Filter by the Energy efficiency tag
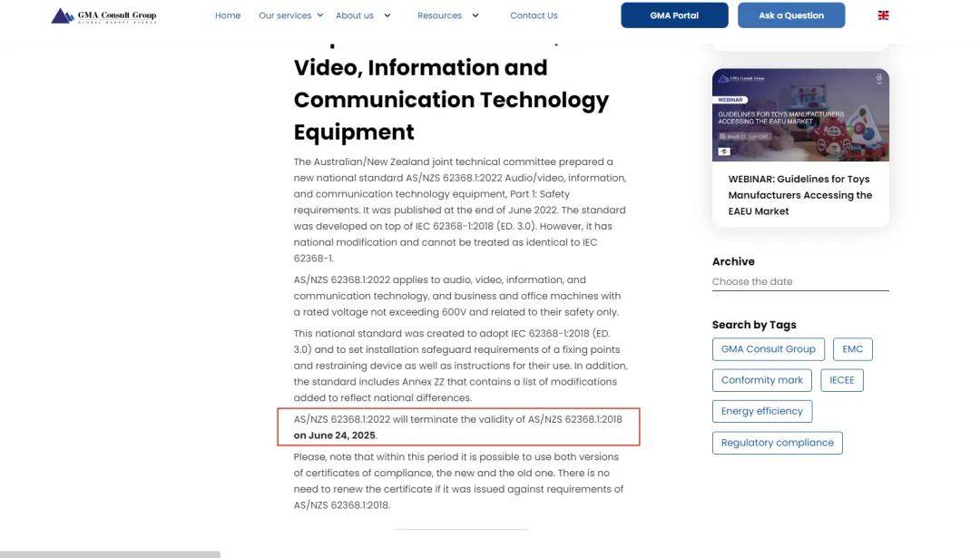980x558 pixels. (761, 411)
